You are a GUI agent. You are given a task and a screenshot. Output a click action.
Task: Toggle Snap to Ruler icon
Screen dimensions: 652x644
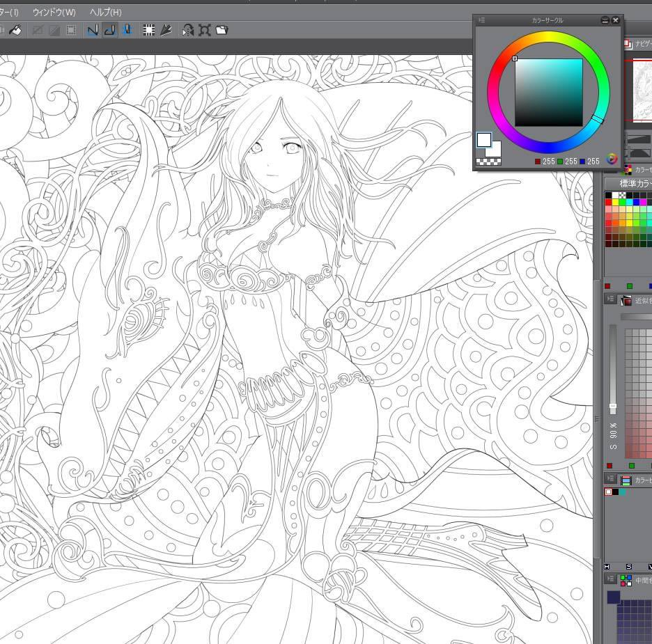(x=93, y=30)
